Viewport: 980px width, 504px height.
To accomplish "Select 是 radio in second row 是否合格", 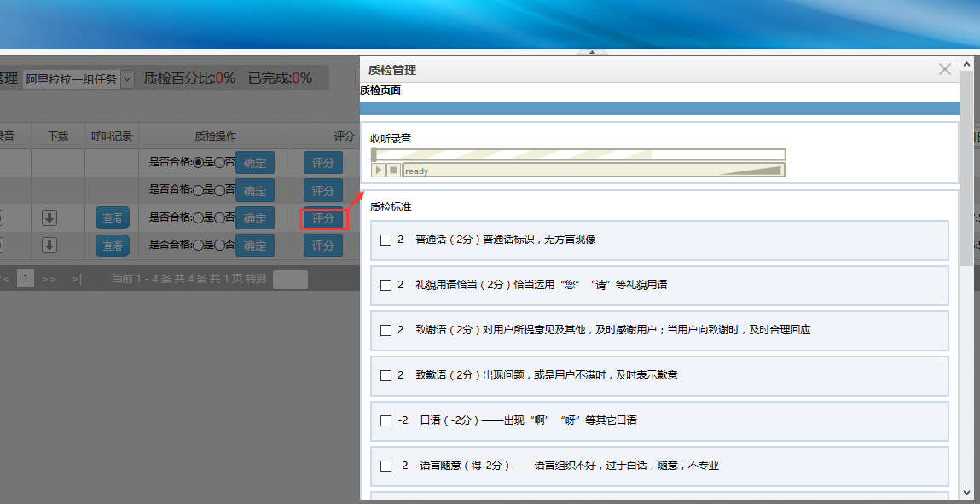I will [x=198, y=190].
